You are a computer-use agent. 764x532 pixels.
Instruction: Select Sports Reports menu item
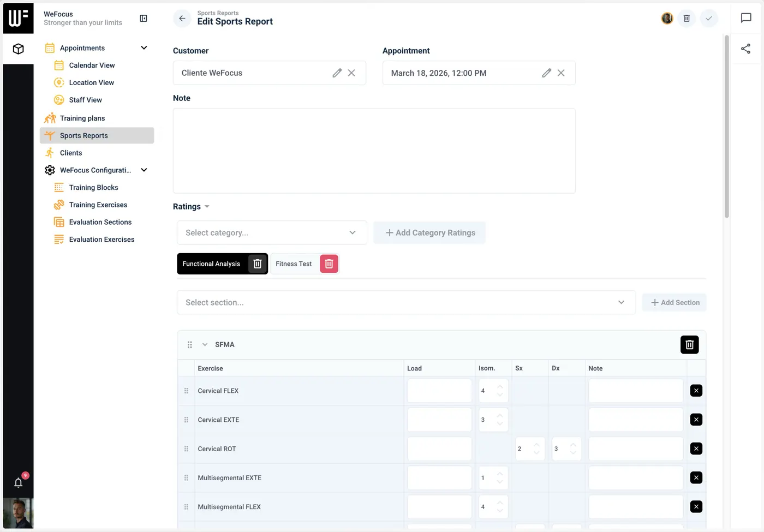pyautogui.click(x=97, y=136)
